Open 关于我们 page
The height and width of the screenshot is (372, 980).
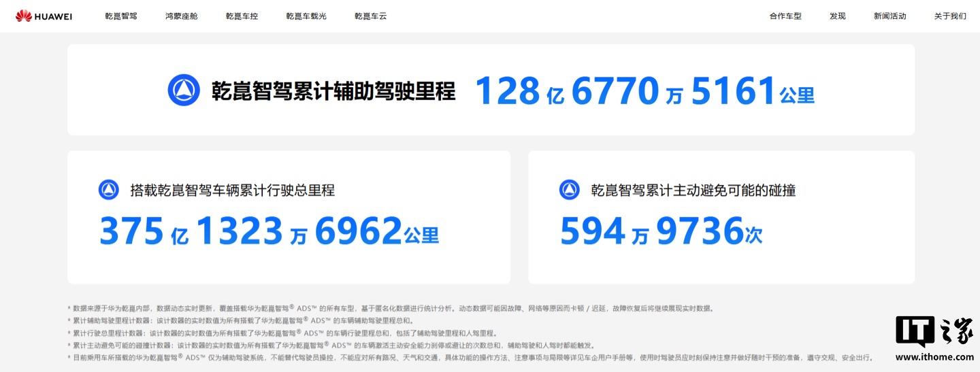coord(950,16)
